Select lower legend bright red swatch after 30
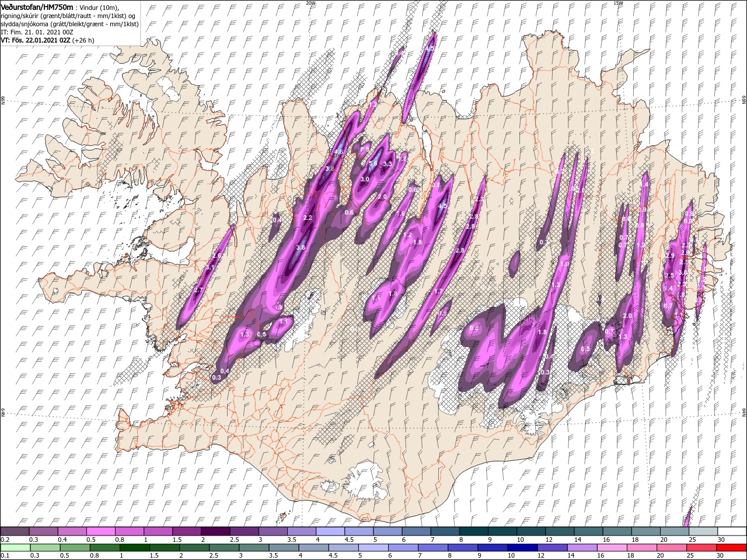Image resolution: width=747 pixels, height=560 pixels. 731,548
